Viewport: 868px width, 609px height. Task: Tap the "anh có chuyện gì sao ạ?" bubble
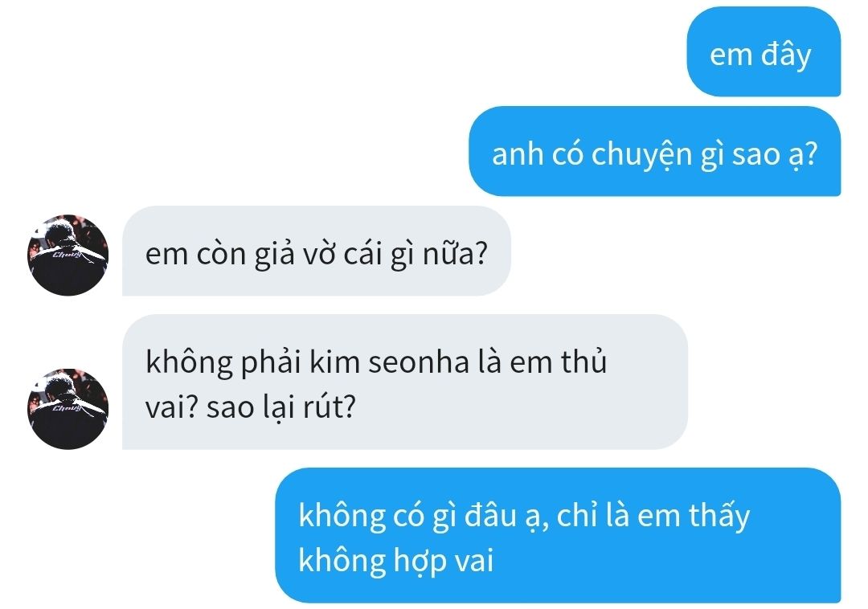pyautogui.click(x=654, y=152)
